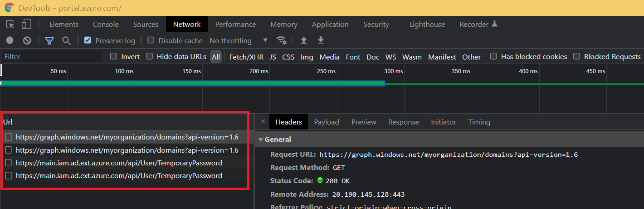Check Blocked Requests checkbox

click(576, 56)
